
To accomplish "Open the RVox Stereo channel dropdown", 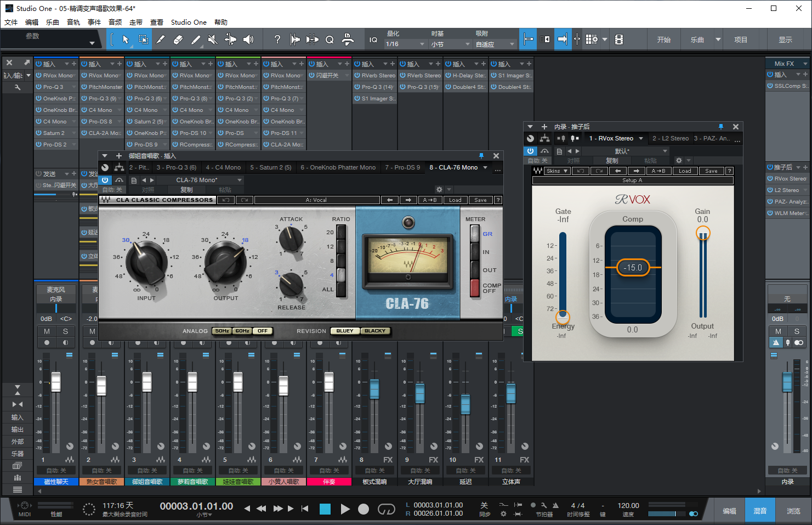I will [641, 138].
